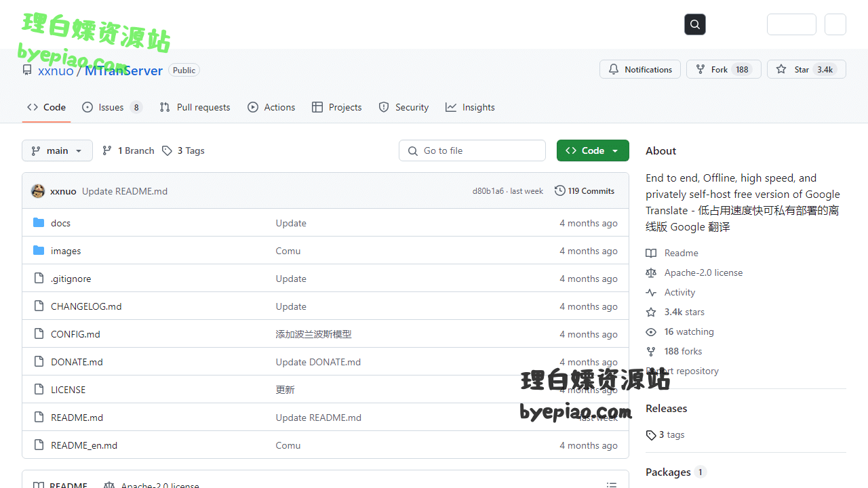Click xxnuo avatar in latest commit row
Viewport: 868px width, 488px height.
pyautogui.click(x=38, y=191)
